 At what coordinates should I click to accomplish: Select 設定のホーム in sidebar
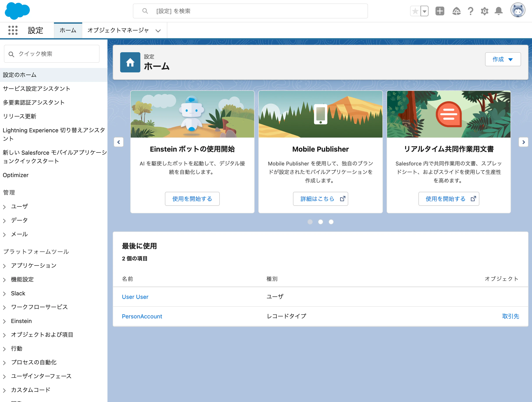click(54, 75)
